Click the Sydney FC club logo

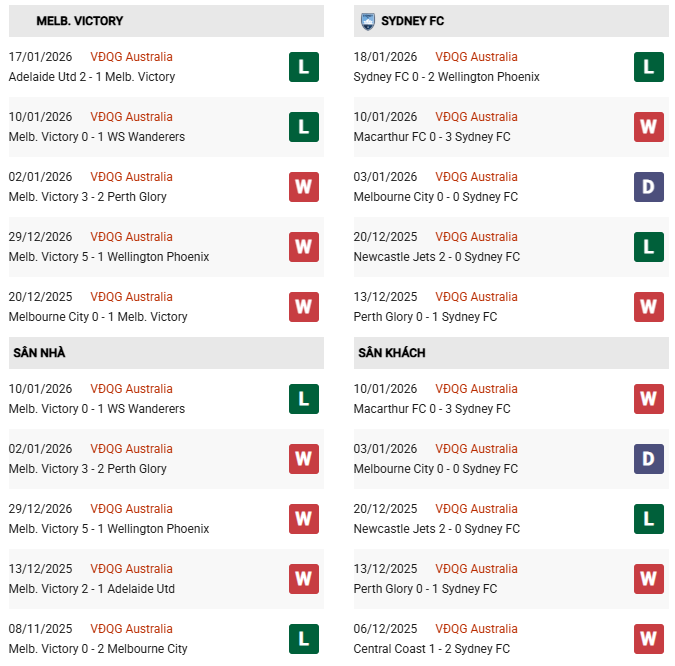367,20
